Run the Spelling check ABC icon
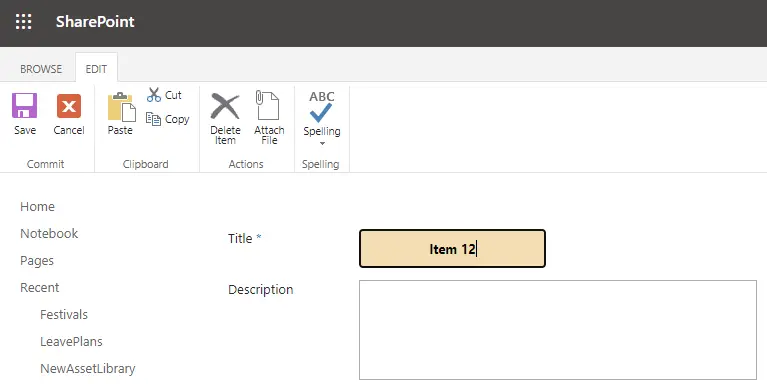767x384 pixels. (x=321, y=107)
